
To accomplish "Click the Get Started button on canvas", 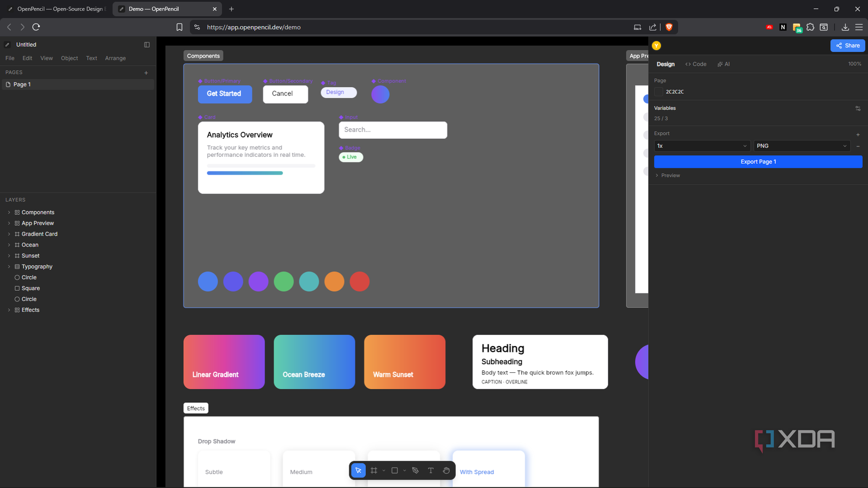I will point(225,94).
